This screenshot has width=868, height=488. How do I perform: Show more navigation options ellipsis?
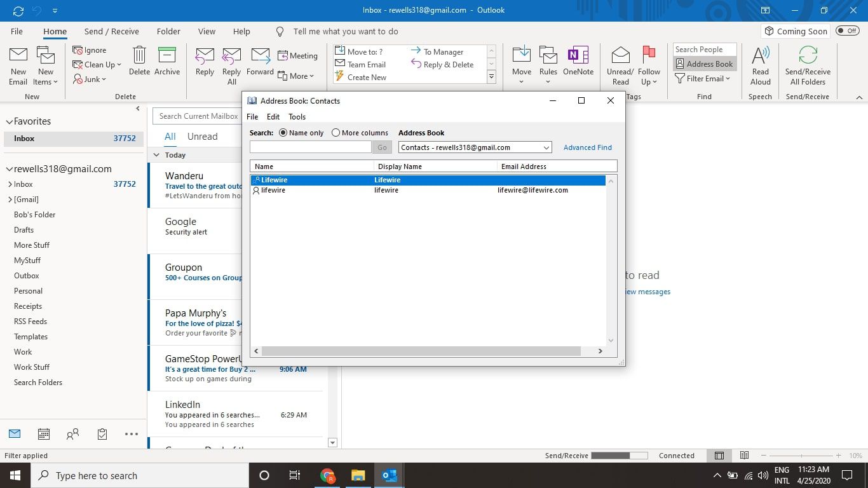click(x=132, y=434)
